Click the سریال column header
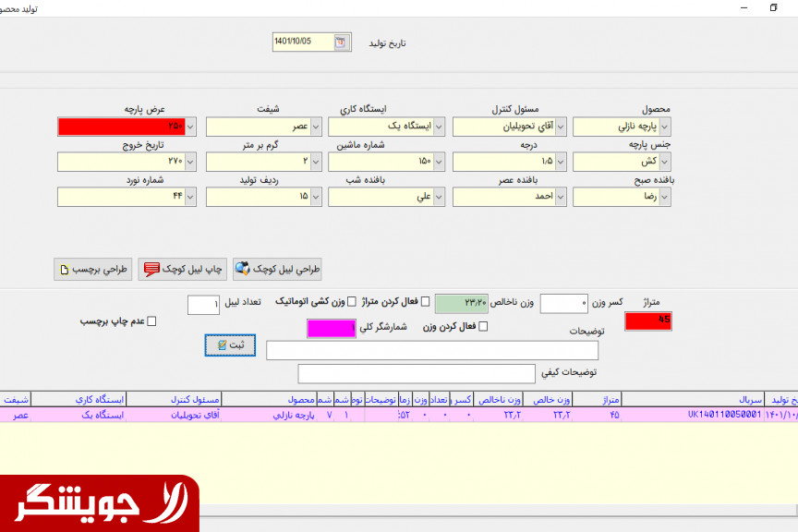The width and height of the screenshot is (798, 532). pos(751,399)
